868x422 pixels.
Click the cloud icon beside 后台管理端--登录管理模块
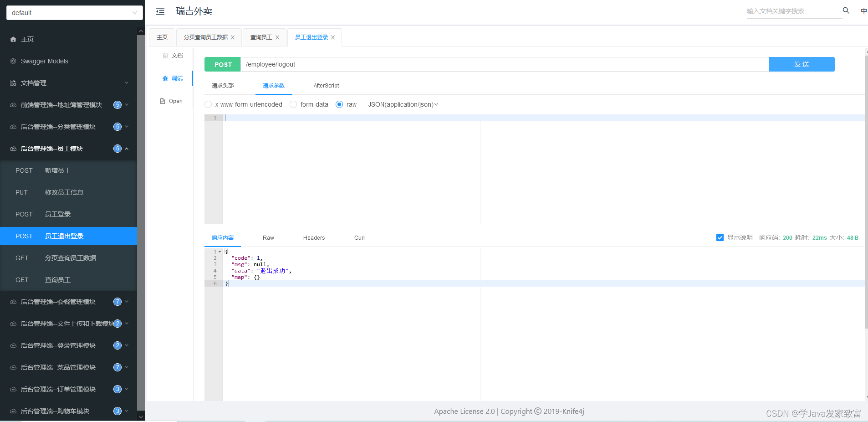[x=13, y=345]
